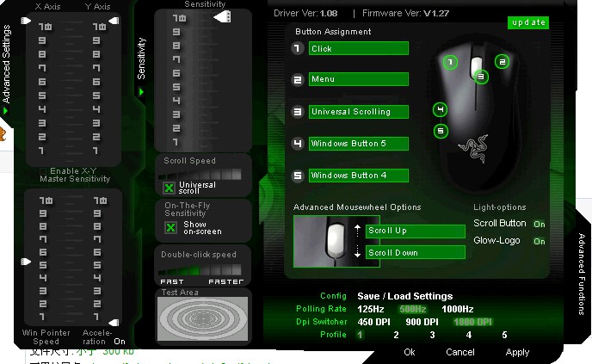
Task: Click the Apply button
Action: (517, 352)
